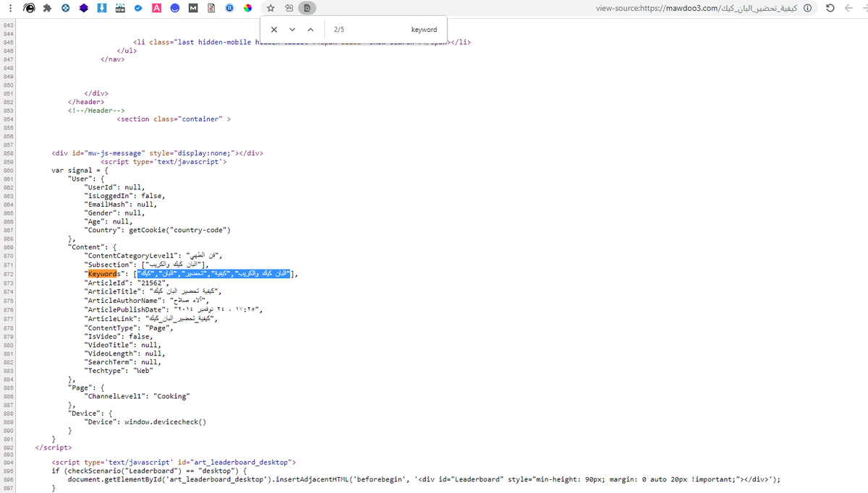This screenshot has height=493, width=868.
Task: Click "ContentType": "Page" line
Action: coord(129,328)
